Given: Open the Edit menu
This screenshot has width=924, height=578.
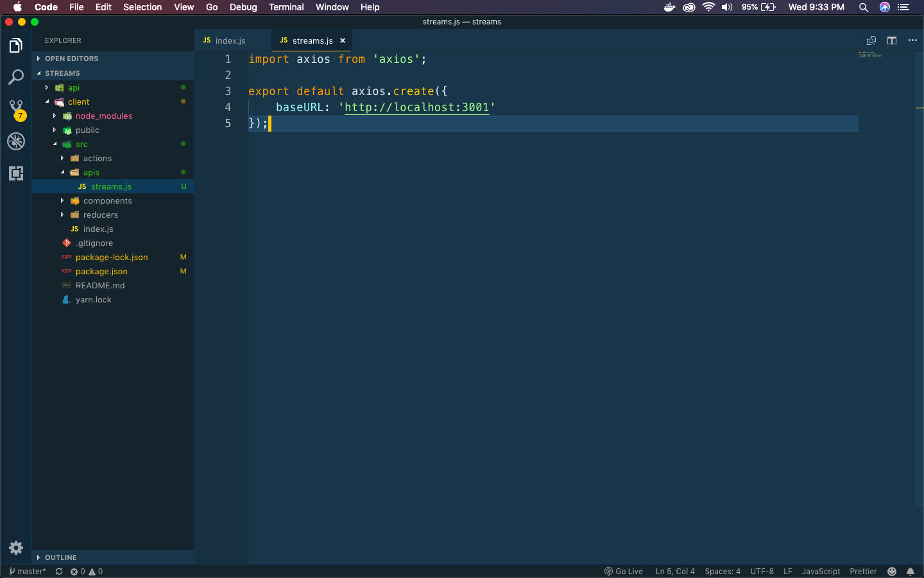Looking at the screenshot, I should 103,7.
